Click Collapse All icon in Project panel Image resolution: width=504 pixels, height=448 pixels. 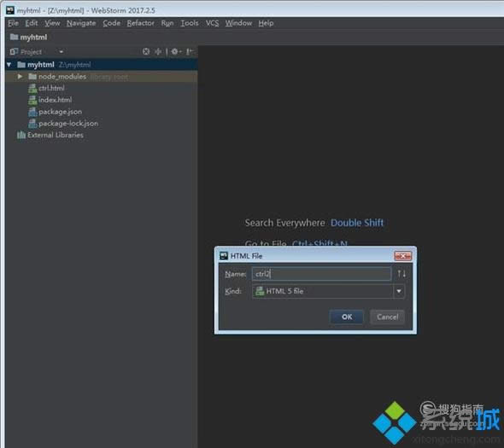(158, 51)
